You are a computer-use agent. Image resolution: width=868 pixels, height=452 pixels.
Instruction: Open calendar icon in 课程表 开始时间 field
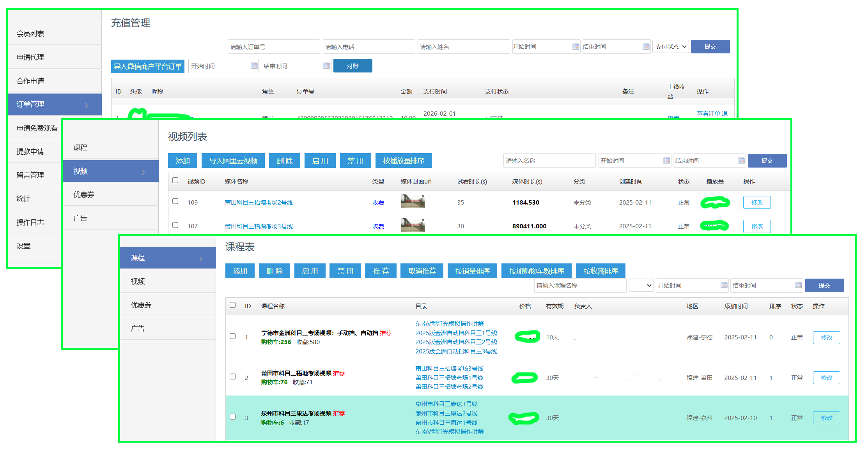coord(724,285)
